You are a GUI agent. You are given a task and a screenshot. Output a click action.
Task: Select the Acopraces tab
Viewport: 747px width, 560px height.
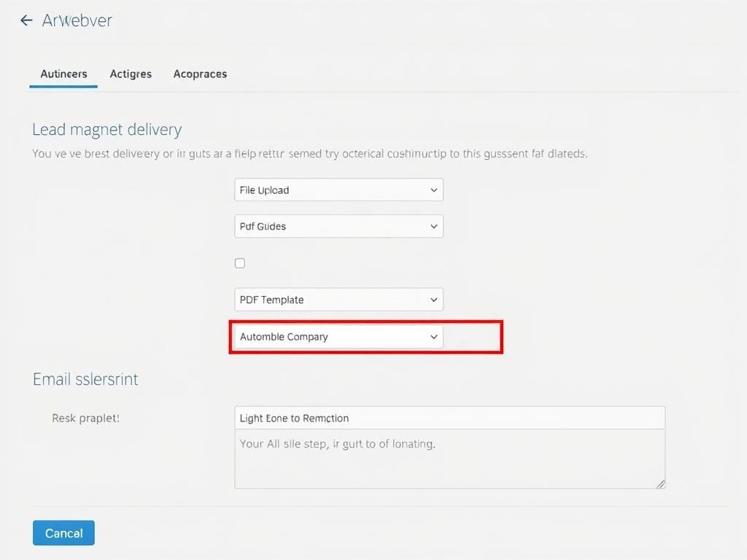[200, 74]
